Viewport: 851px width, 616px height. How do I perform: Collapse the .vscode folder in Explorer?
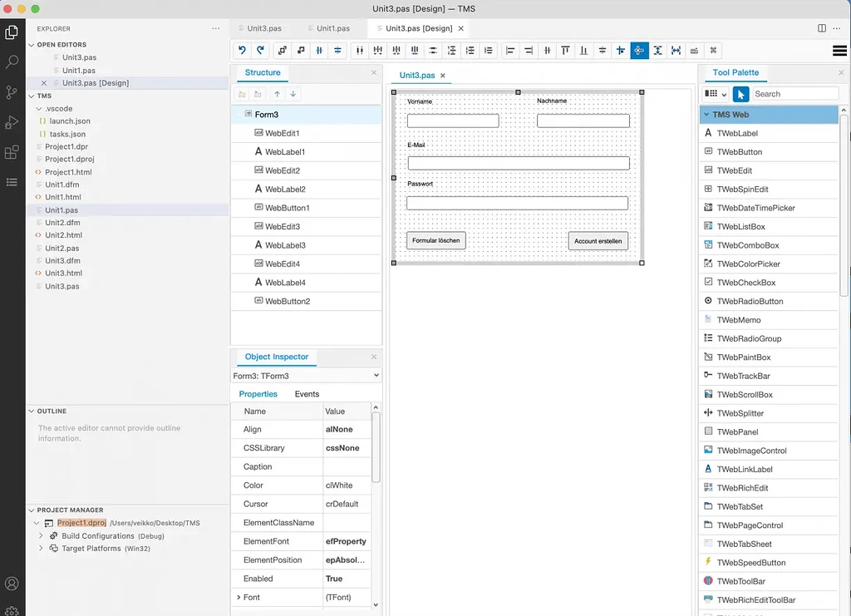pos(38,109)
